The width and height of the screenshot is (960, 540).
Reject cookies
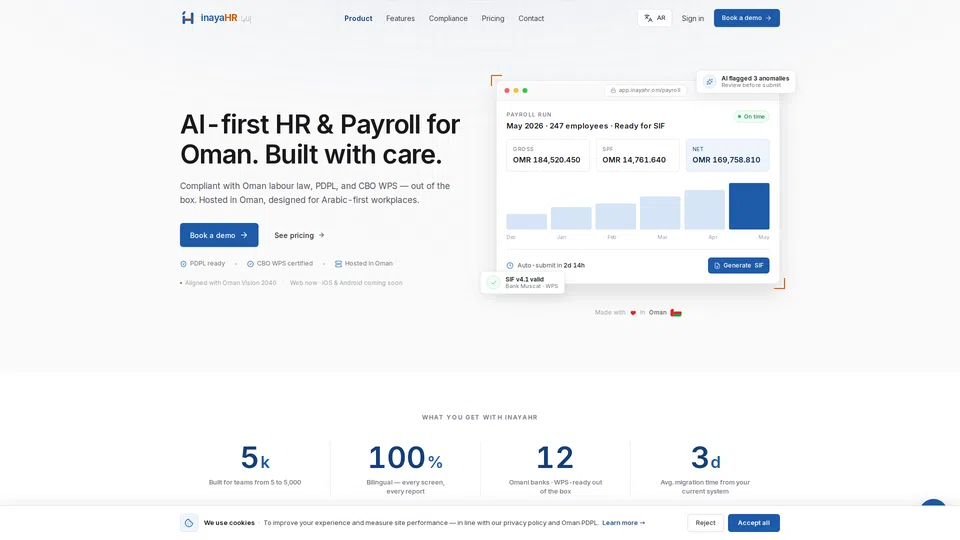click(705, 523)
